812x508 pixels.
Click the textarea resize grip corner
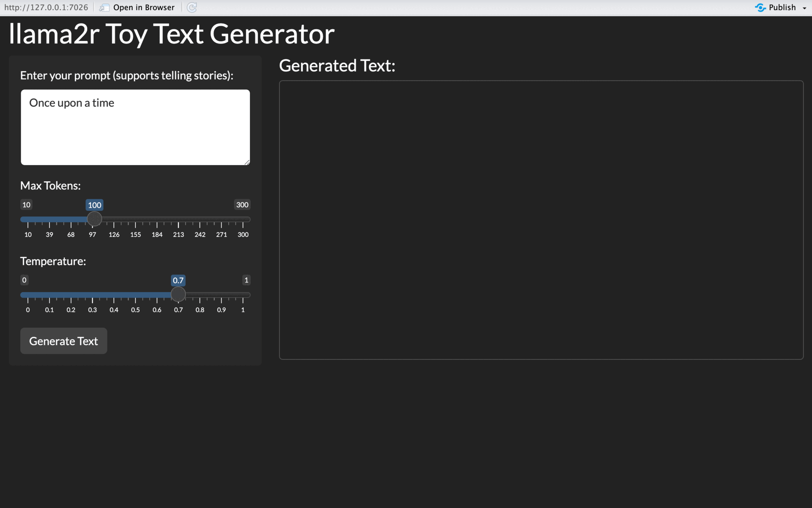pos(247,162)
